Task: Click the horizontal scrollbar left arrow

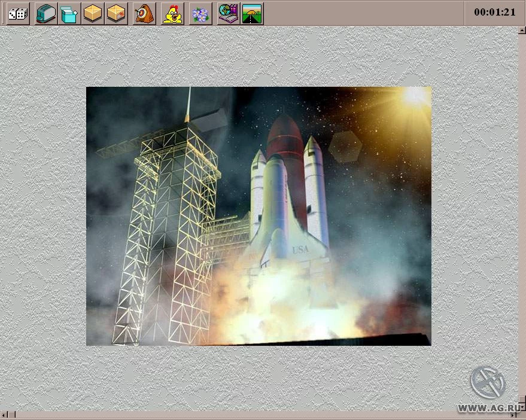Action: pos(3,415)
